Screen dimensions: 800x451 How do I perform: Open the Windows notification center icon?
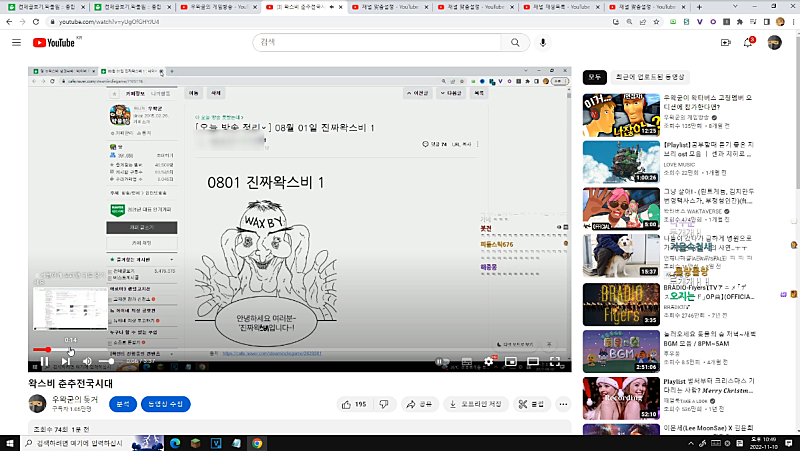point(789,443)
